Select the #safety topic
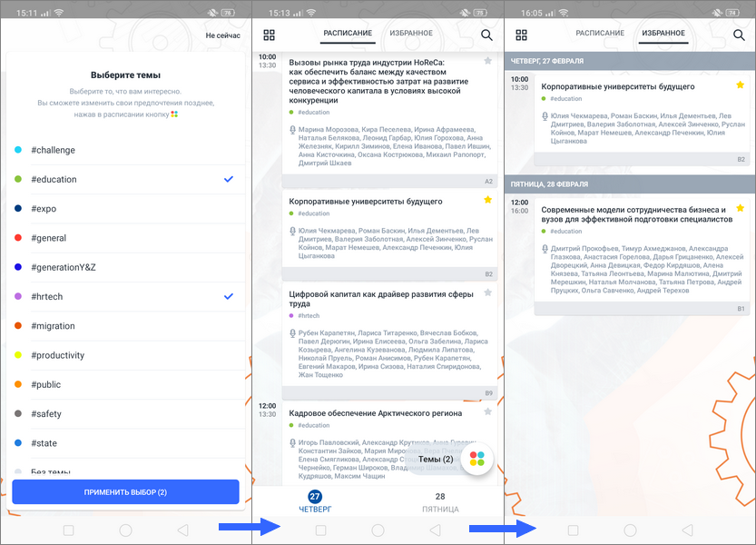Screen dimensions: 756x545 [125, 413]
